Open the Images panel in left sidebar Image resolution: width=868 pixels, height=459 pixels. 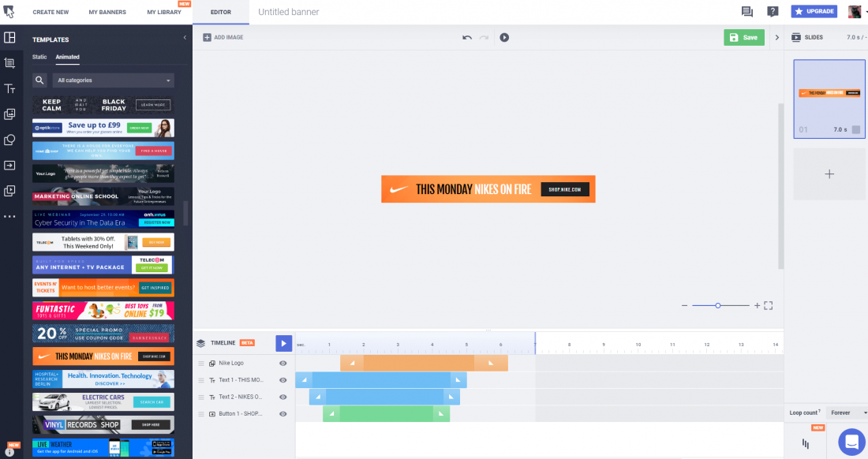click(x=9, y=114)
